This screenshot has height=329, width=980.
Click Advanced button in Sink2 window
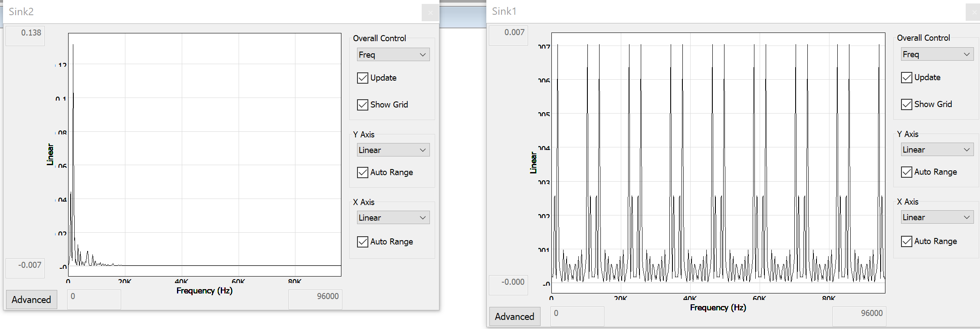click(31, 300)
